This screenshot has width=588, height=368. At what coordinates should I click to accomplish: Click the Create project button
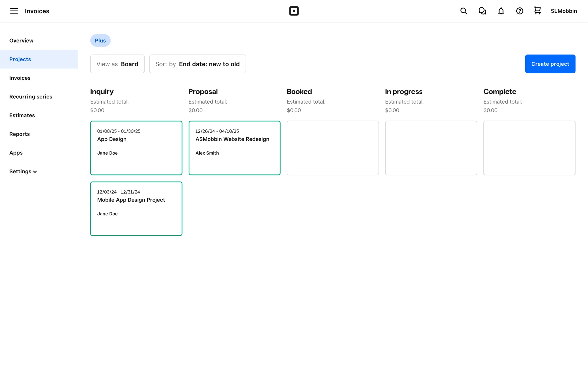click(x=550, y=64)
